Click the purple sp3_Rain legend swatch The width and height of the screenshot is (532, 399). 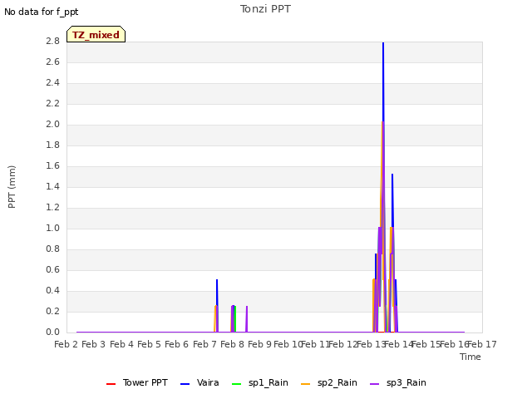[375, 384]
